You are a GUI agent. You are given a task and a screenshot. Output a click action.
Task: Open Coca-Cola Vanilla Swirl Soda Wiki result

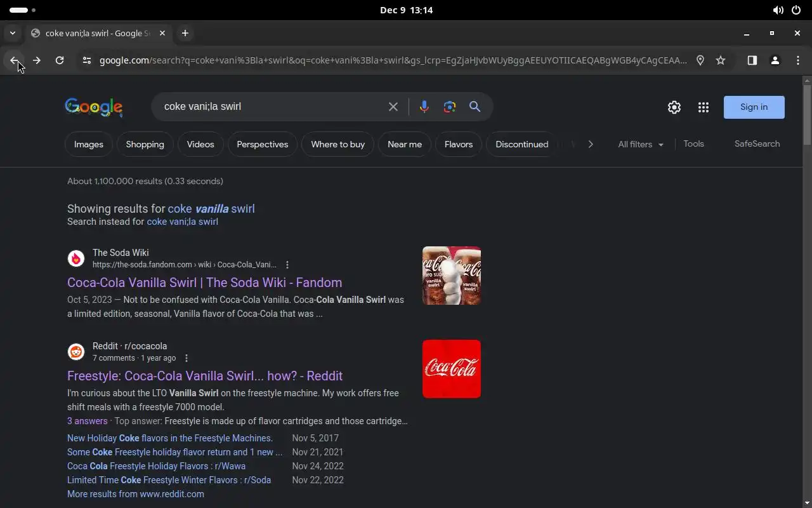[x=204, y=283]
